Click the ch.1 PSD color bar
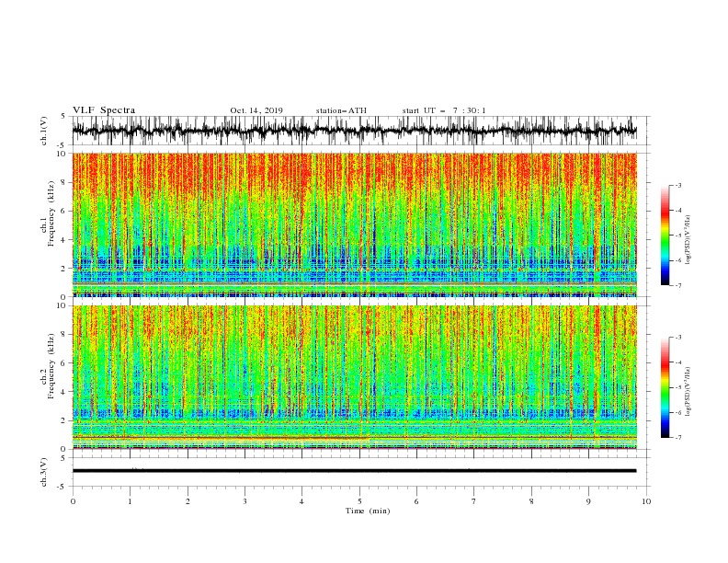 tap(665, 236)
